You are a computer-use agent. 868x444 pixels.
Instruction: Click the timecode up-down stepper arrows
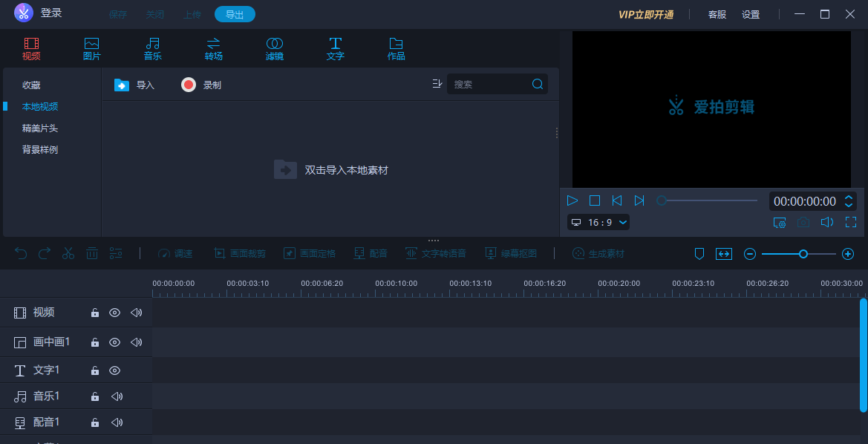click(x=849, y=200)
